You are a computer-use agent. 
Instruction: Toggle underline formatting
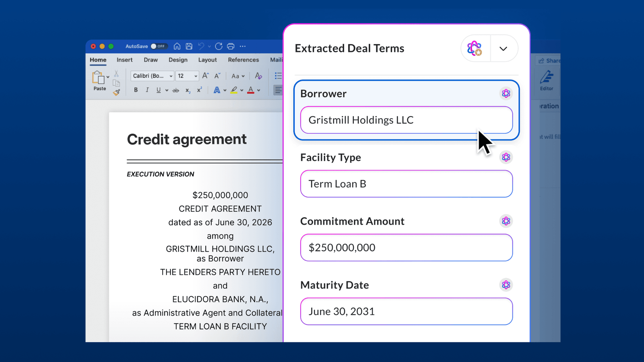[158, 90]
